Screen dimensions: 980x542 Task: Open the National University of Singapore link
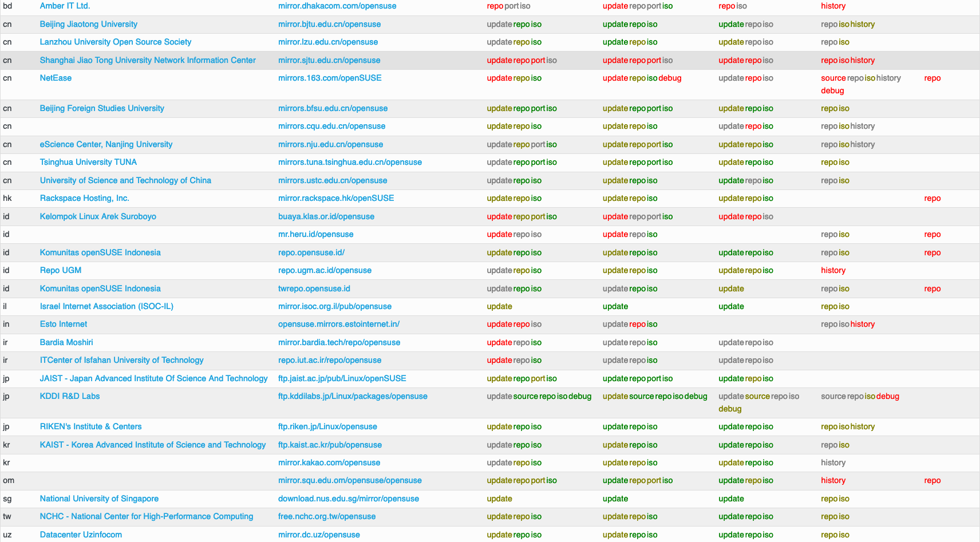(99, 499)
